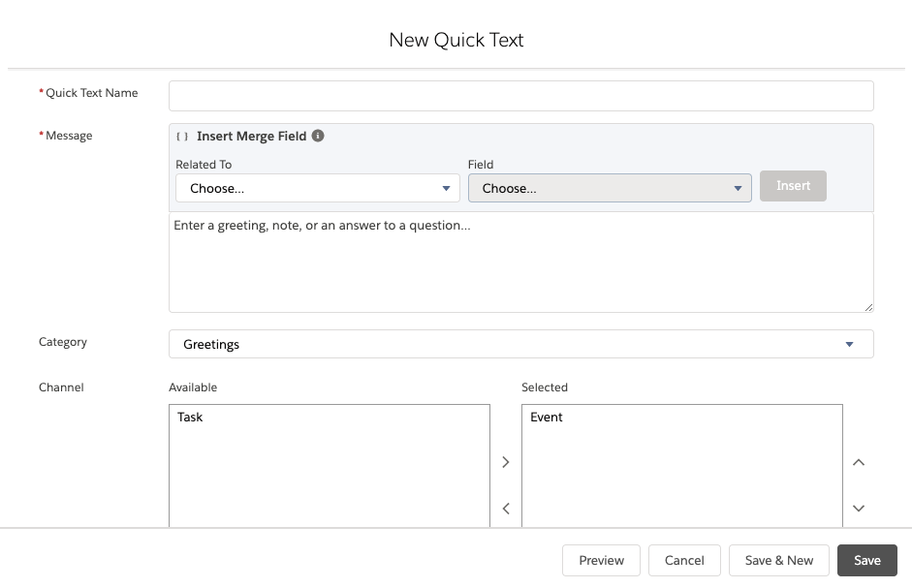
Task: Select Task in the Available channel list
Action: point(191,418)
